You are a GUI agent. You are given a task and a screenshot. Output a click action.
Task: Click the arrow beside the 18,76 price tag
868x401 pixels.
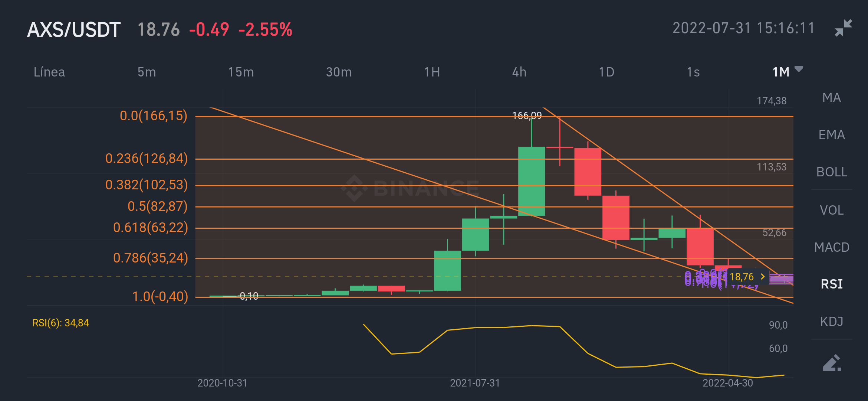point(763,277)
